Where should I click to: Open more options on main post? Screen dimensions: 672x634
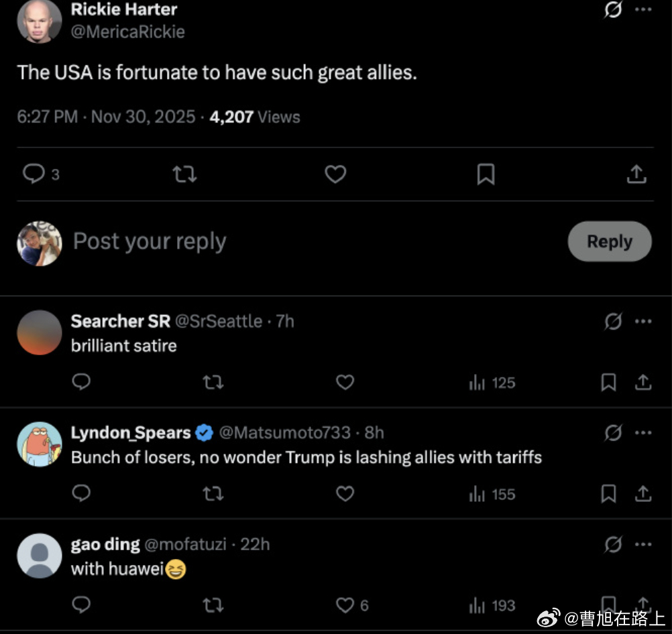coord(643,10)
